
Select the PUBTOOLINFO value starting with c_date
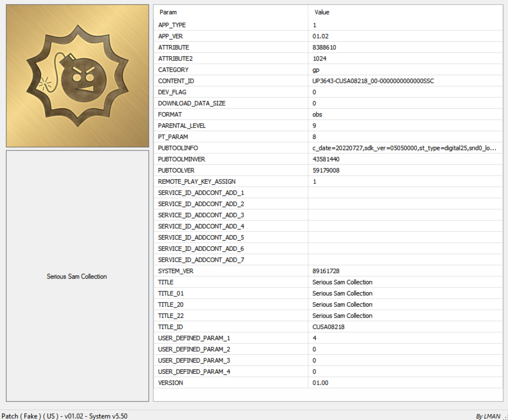(404, 148)
